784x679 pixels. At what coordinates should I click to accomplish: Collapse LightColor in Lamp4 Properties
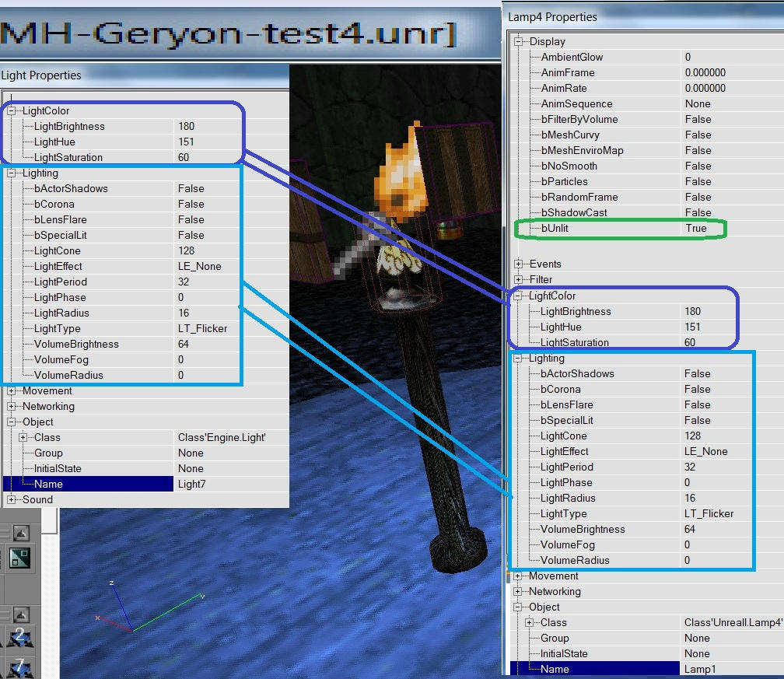(518, 296)
